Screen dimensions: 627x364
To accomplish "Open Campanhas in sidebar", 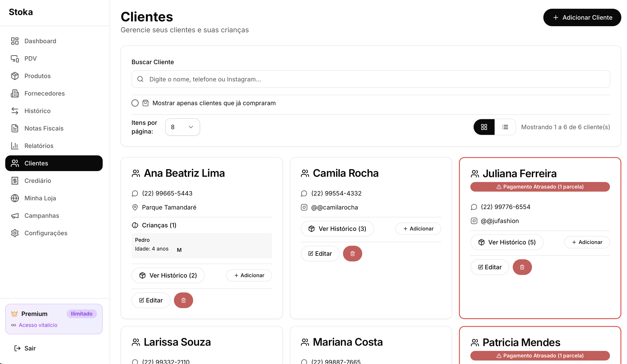I will (x=54, y=215).
